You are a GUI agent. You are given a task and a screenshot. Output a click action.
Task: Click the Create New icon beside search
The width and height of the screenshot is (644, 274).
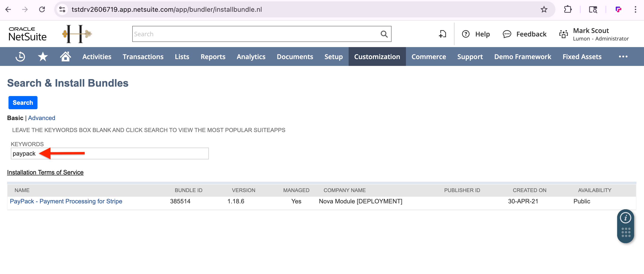coord(442,34)
